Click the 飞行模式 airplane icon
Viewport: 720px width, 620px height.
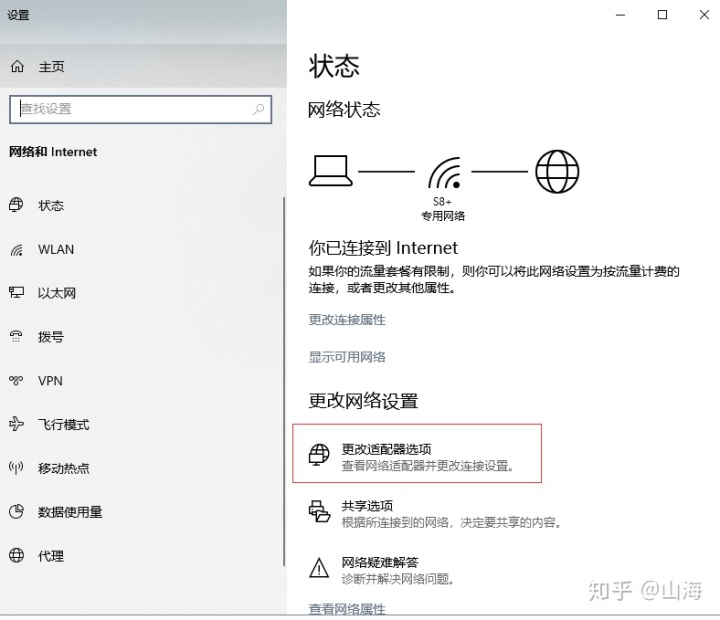pos(16,424)
